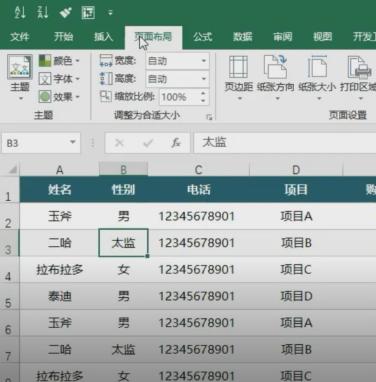Switch to the 插入 tab

(x=103, y=37)
